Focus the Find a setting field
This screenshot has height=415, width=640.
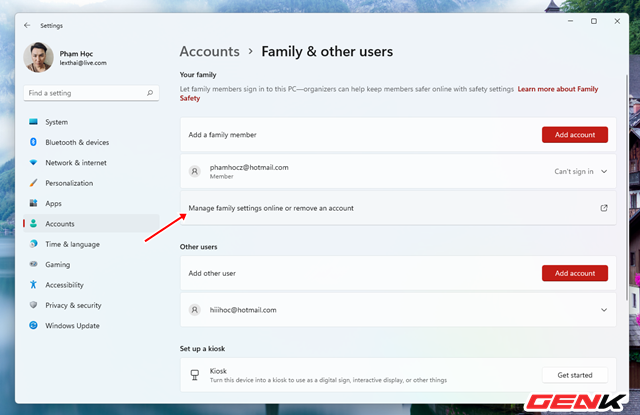[x=91, y=93]
